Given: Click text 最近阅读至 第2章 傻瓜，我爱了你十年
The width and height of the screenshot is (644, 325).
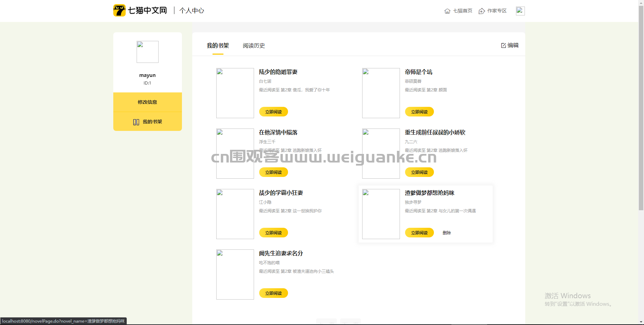Looking at the screenshot, I should click(x=294, y=90).
